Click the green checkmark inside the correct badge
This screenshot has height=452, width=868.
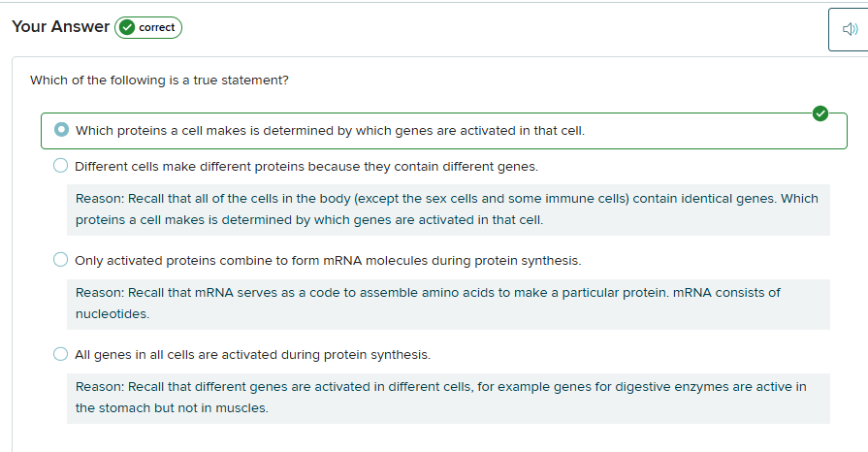pos(125,27)
